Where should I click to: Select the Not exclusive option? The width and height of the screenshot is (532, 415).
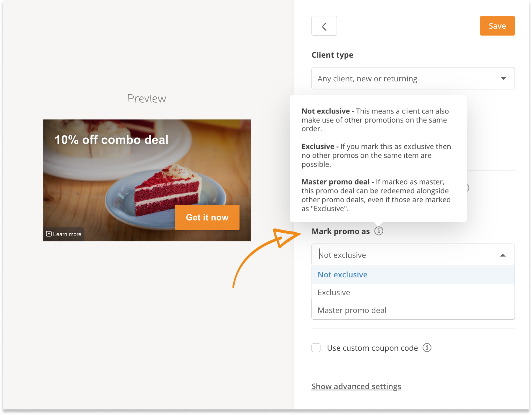click(342, 275)
